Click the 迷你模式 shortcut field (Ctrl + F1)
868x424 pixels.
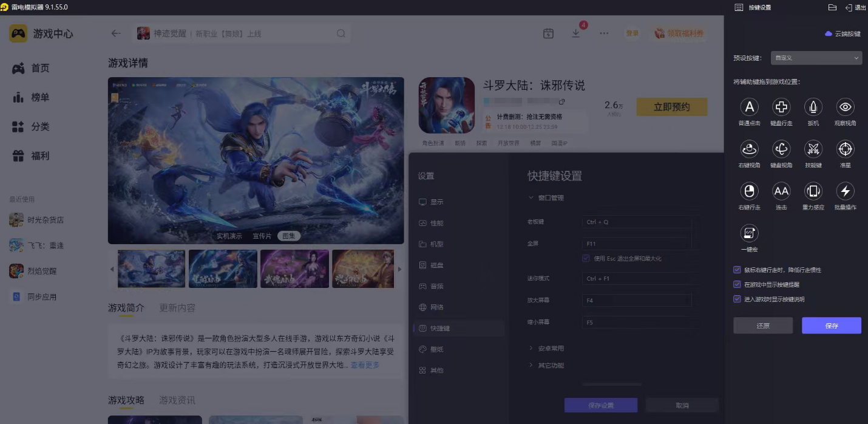[636, 279]
